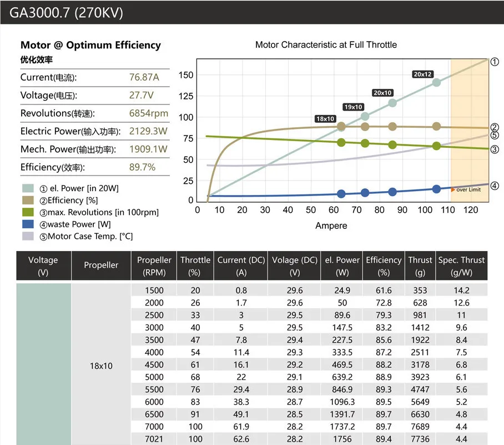Click the Throttle (%) column header
This screenshot has height=445, width=504.
[195, 266]
